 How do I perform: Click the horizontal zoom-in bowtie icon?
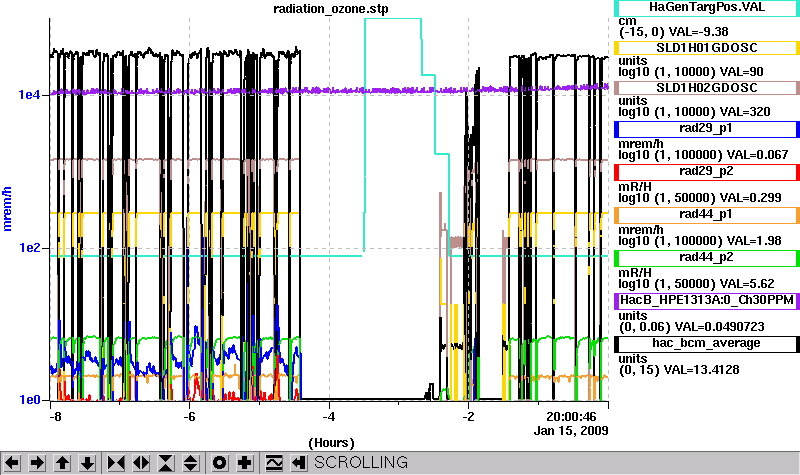[x=116, y=463]
